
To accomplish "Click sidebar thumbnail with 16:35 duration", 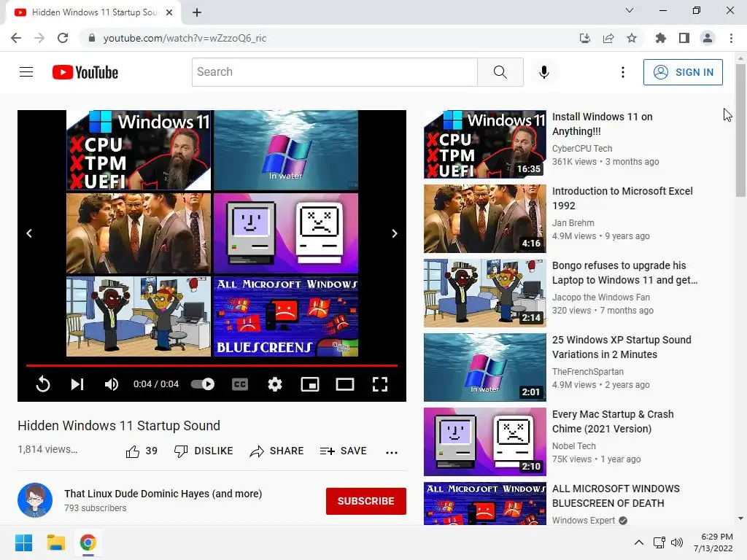I will 485,144.
